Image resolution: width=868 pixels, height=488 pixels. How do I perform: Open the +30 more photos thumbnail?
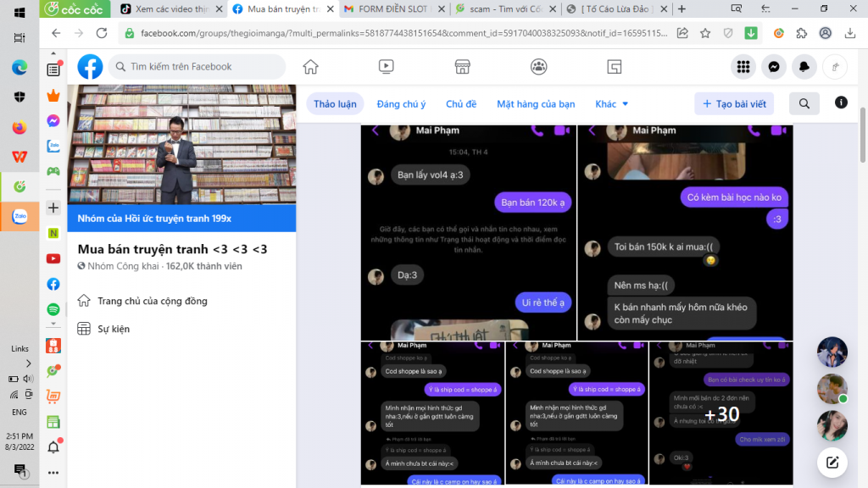pos(721,414)
